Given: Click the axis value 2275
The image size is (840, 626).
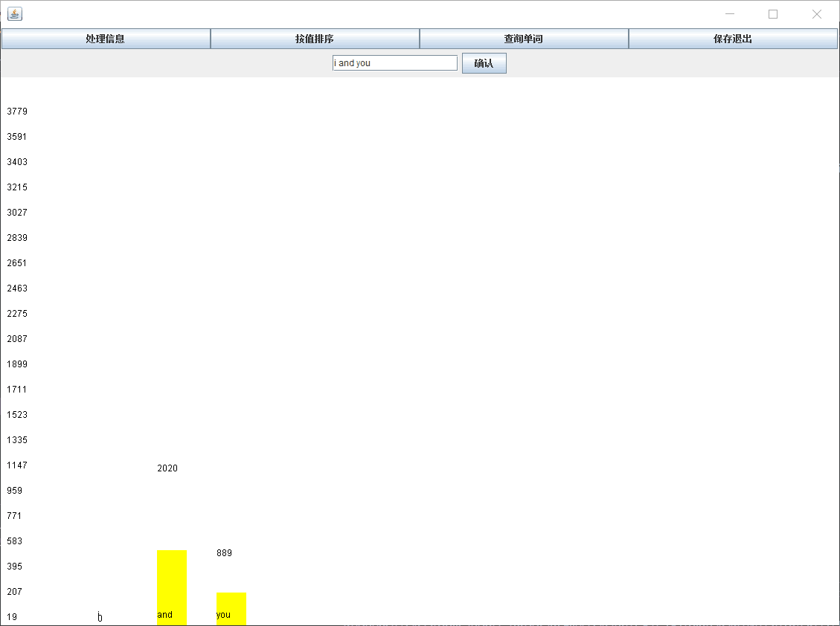Looking at the screenshot, I should (17, 313).
